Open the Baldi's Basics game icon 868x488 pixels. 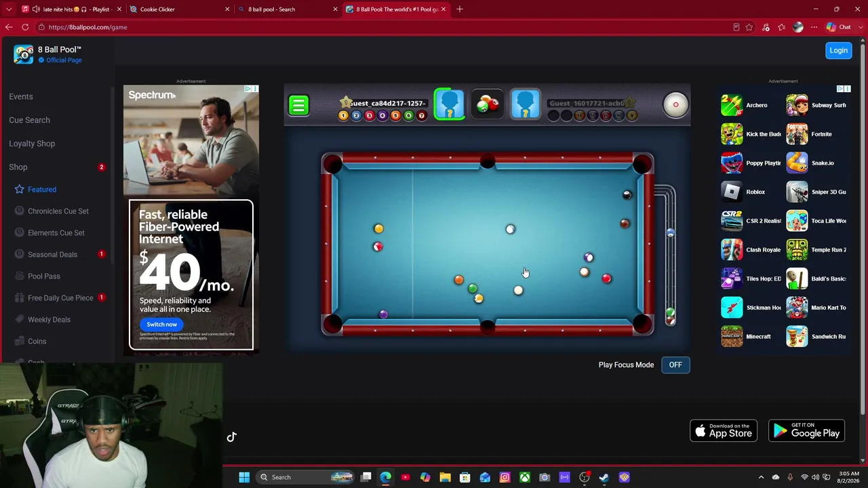click(797, 279)
